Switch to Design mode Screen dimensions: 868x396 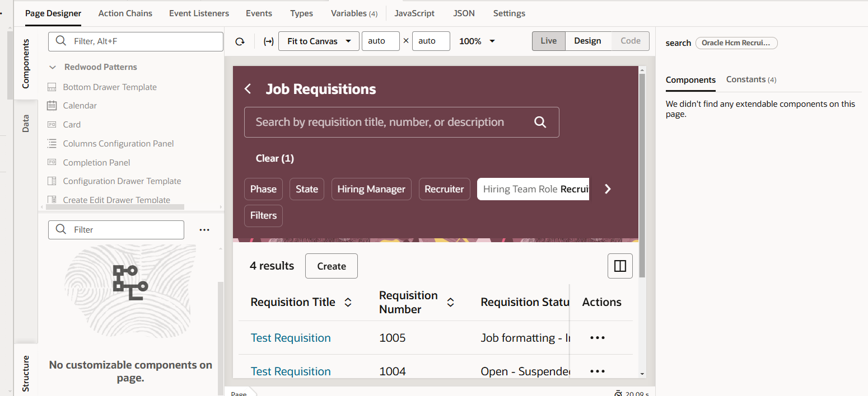(x=587, y=41)
